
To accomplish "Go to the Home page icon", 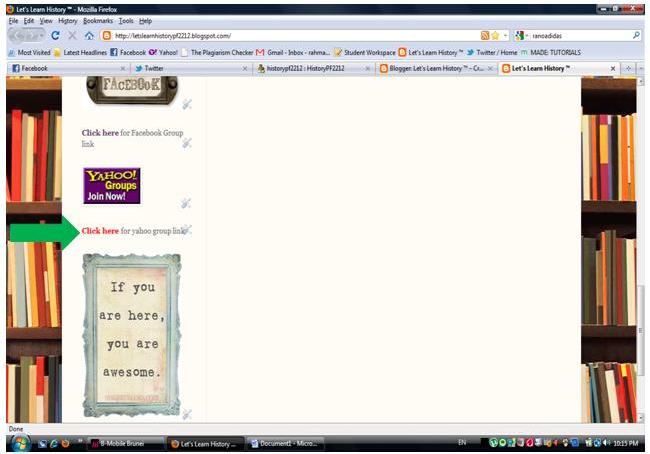I will point(89,36).
